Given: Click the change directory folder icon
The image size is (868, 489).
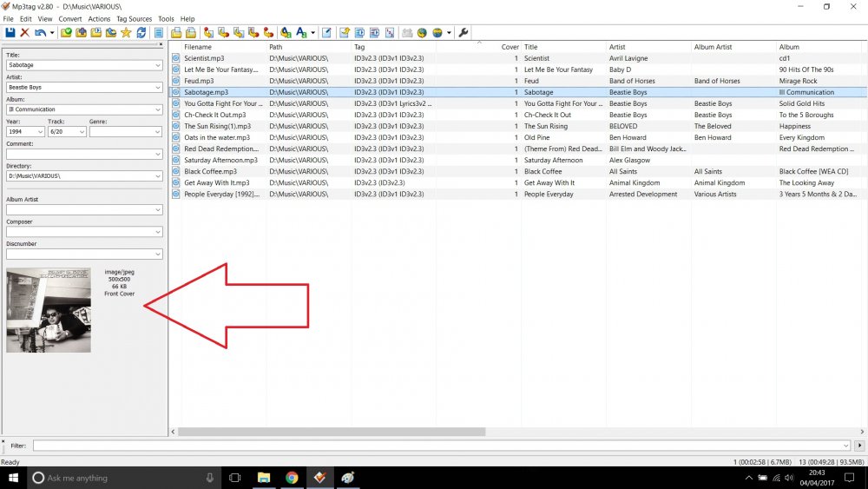Looking at the screenshot, I should 67,33.
